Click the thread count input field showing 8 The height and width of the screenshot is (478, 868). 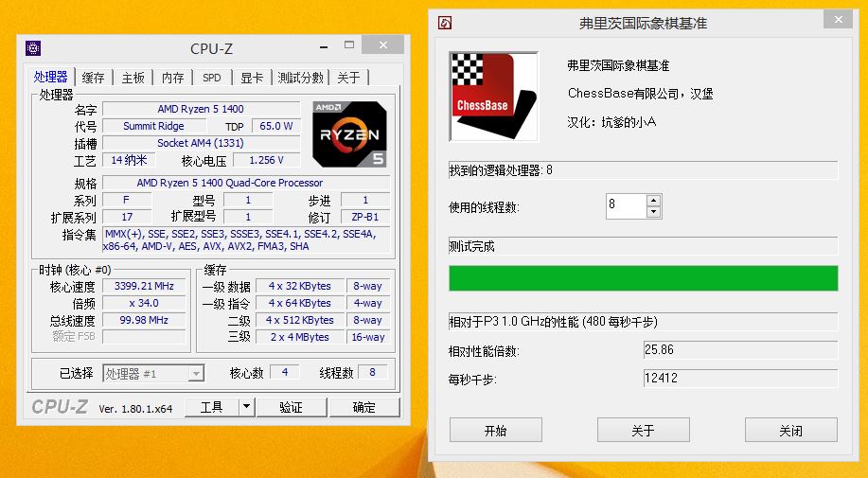click(626, 205)
